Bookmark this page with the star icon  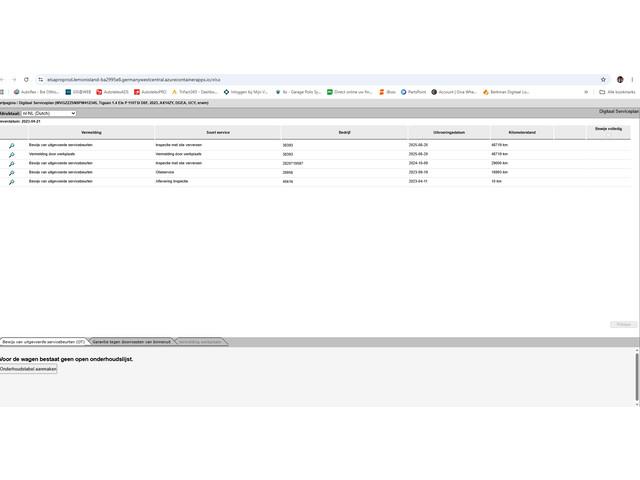click(x=603, y=80)
